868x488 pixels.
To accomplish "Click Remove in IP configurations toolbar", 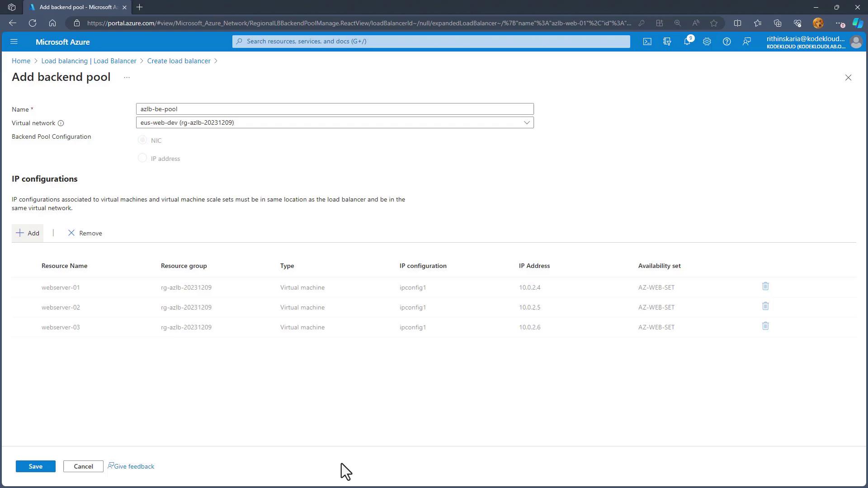I will (85, 233).
